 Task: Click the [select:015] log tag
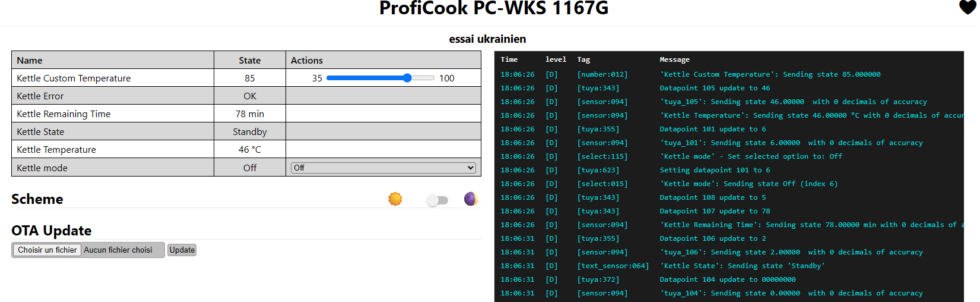tap(602, 184)
